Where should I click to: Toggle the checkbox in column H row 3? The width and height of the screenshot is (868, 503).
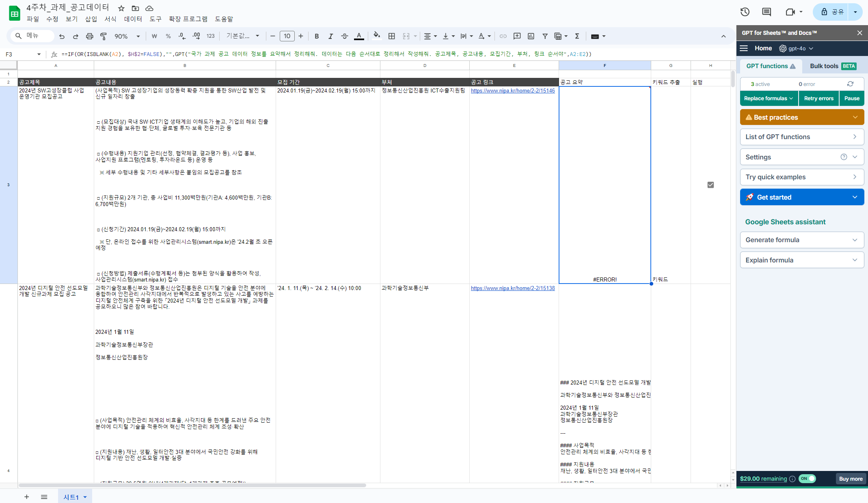[x=710, y=185]
